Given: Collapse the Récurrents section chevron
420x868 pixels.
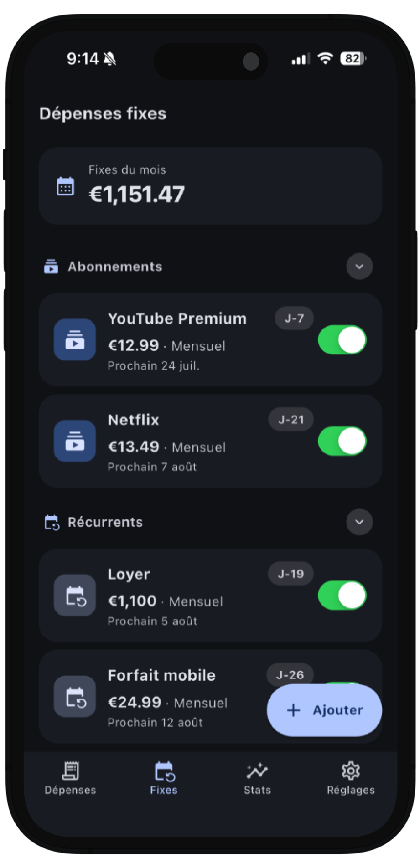Looking at the screenshot, I should pyautogui.click(x=359, y=522).
